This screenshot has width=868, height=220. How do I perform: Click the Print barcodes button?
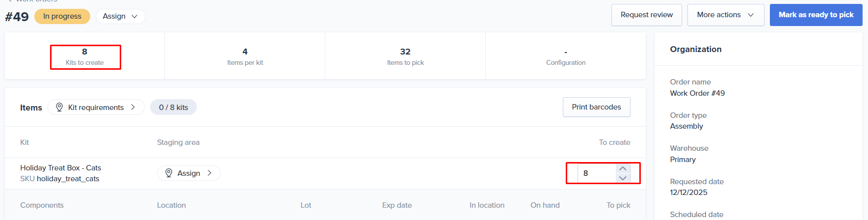point(596,107)
